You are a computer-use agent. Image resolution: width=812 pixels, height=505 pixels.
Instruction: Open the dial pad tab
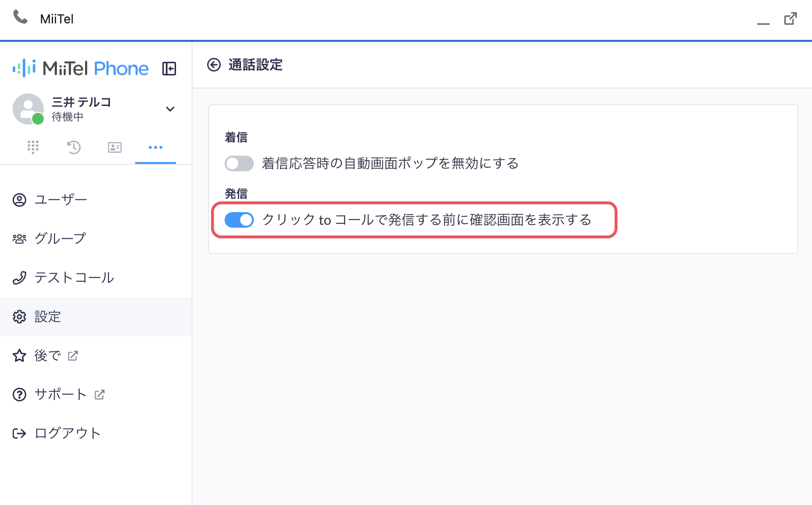(33, 147)
